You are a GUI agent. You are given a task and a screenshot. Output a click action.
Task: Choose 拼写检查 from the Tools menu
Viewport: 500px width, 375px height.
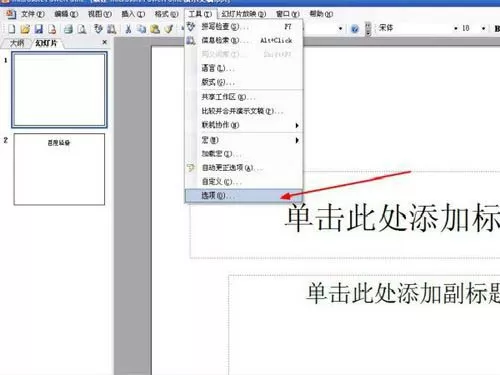pos(244,26)
